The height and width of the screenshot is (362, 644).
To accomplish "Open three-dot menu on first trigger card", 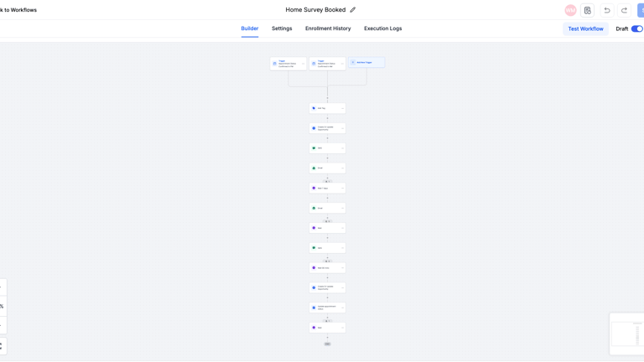I will [x=303, y=64].
